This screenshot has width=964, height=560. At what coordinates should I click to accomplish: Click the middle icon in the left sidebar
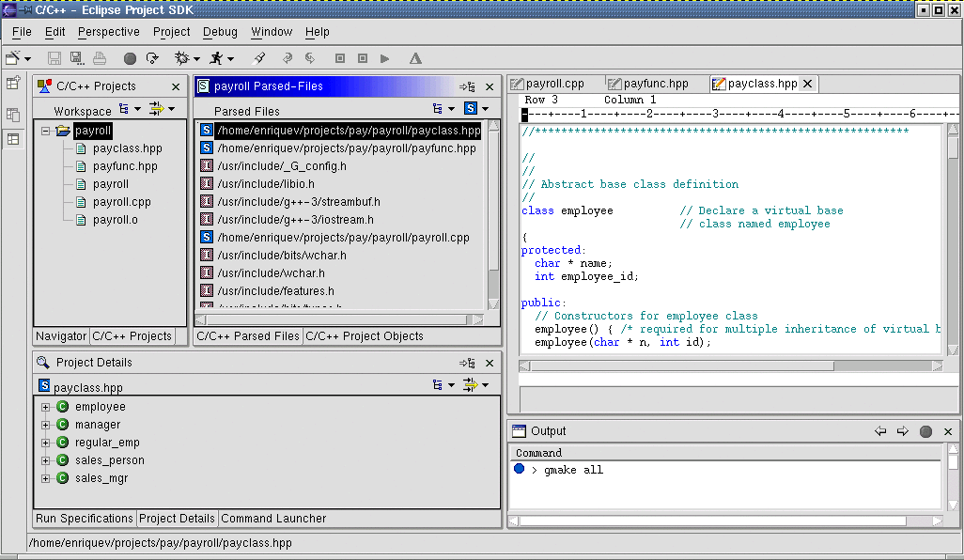pos(13,115)
